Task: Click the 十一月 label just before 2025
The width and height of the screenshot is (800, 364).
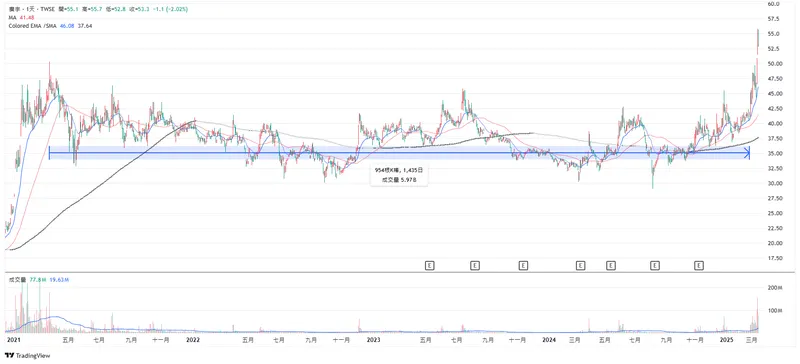Action: click(x=695, y=339)
